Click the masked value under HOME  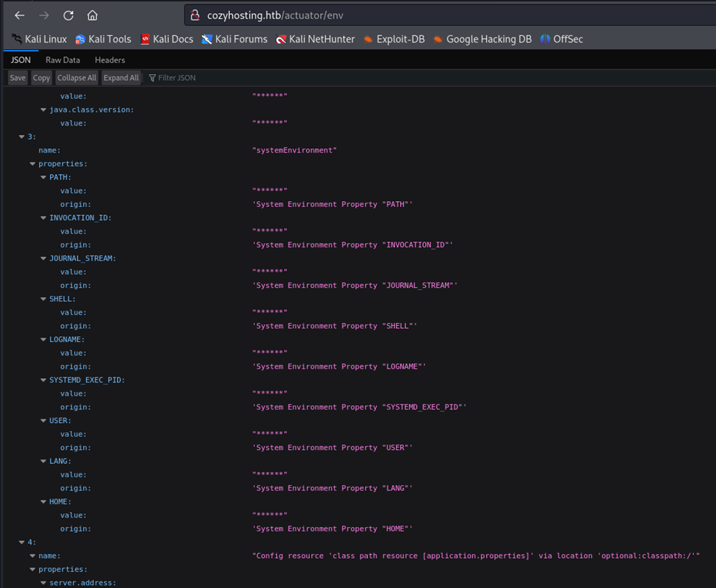pos(270,515)
